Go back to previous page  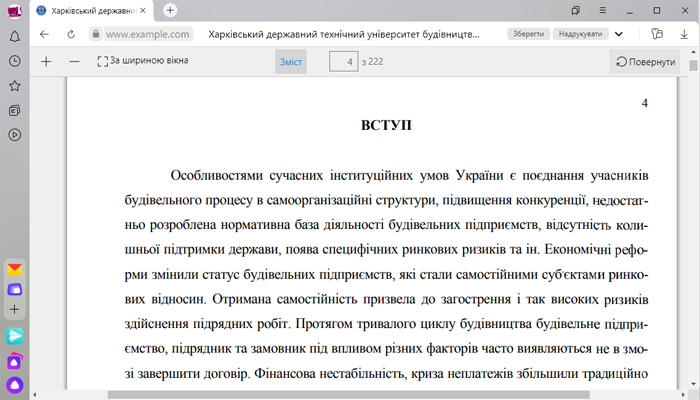(44, 34)
